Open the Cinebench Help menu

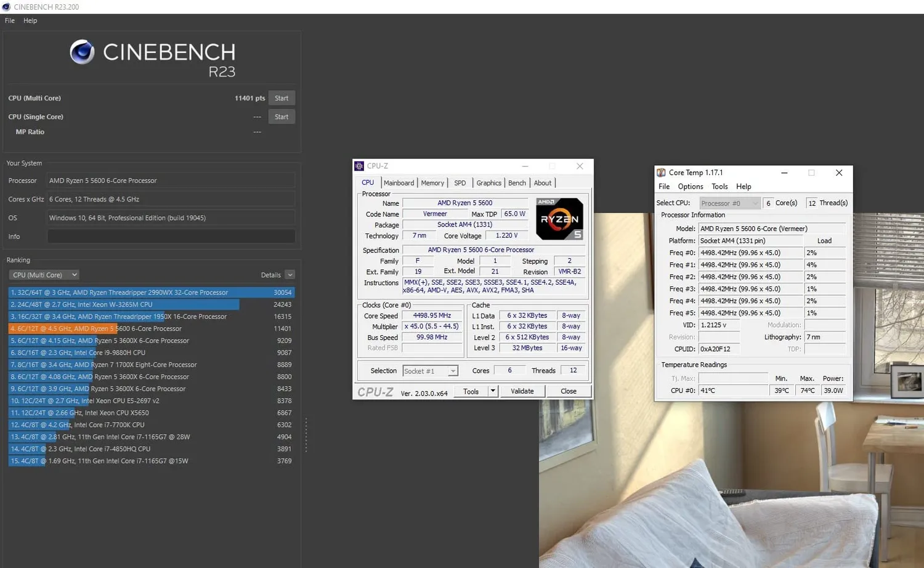click(30, 20)
